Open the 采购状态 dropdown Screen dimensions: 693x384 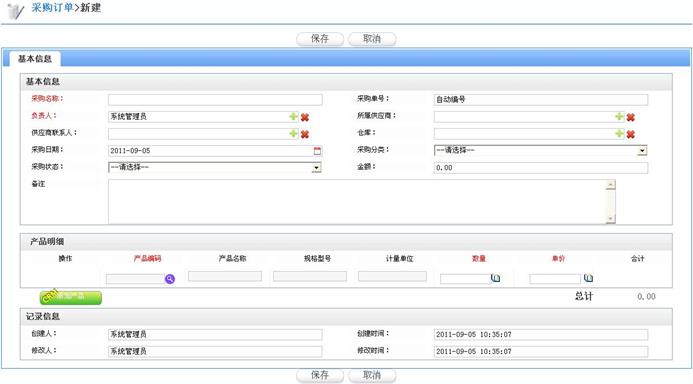[x=215, y=167]
